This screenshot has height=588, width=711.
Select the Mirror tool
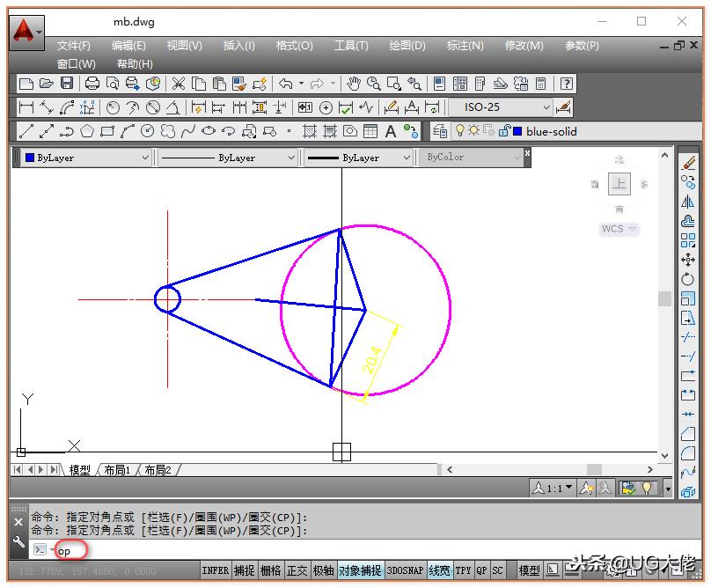(688, 202)
